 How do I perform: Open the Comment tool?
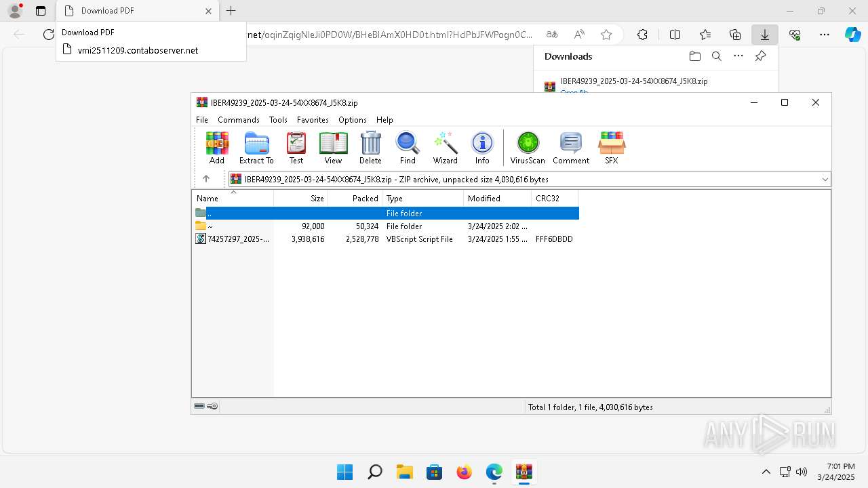pos(571,148)
